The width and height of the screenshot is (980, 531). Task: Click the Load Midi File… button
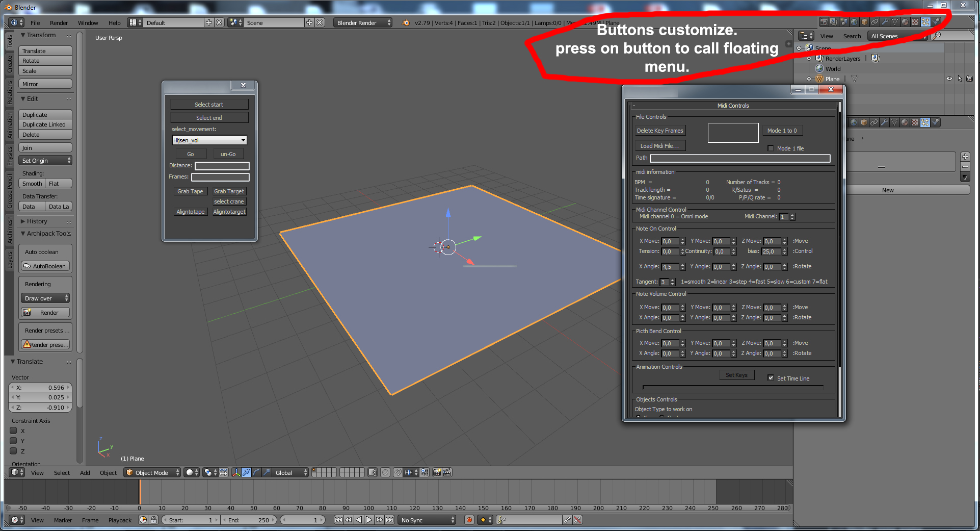click(x=659, y=146)
